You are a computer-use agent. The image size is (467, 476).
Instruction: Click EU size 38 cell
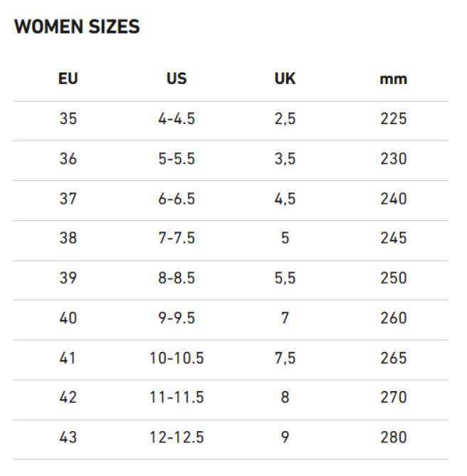coord(68,238)
